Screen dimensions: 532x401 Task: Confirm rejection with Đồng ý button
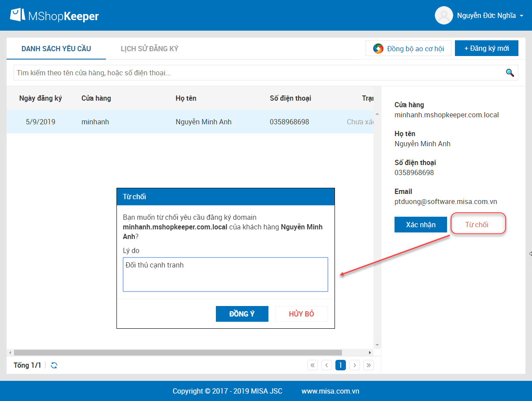242,314
